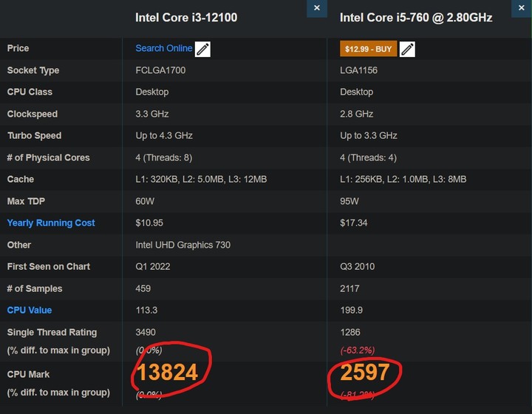532x414 pixels.
Task: Click the $17.34 yearly running cost
Action: click(353, 223)
